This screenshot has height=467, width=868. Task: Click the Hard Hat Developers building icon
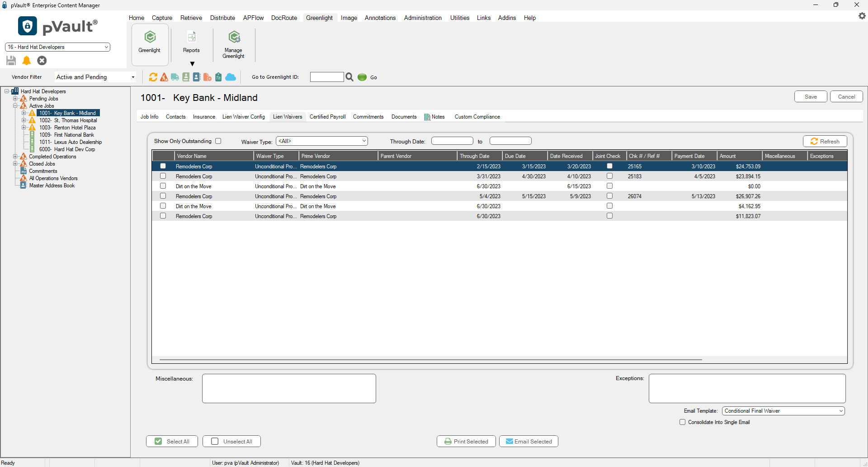[x=15, y=91]
